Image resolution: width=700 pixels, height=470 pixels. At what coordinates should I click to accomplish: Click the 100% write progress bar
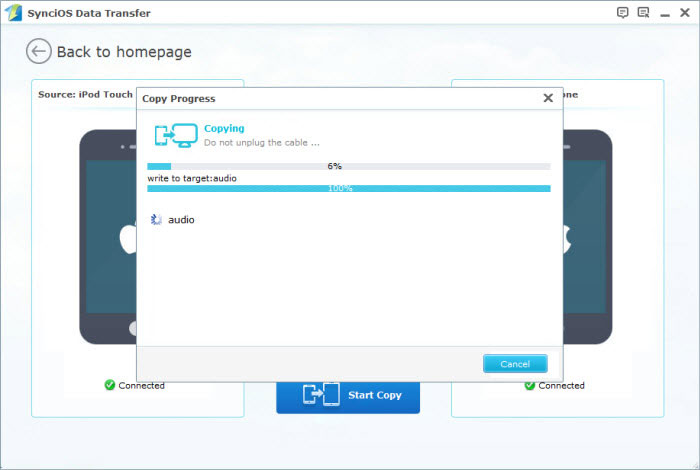(349, 188)
